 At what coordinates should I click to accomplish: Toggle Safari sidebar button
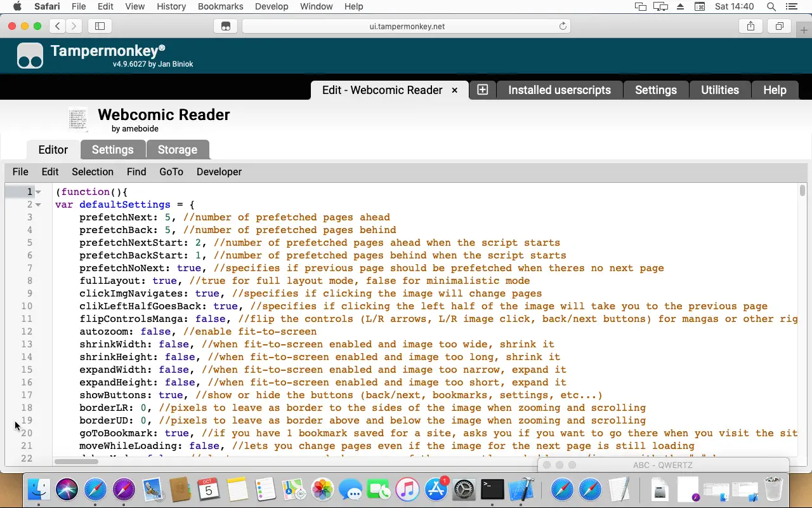click(x=100, y=26)
